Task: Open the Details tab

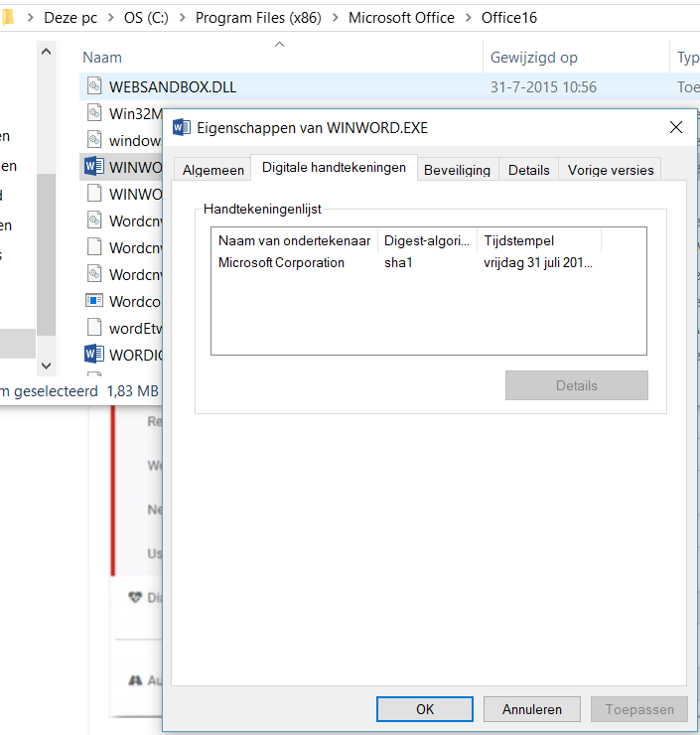Action: pyautogui.click(x=528, y=170)
